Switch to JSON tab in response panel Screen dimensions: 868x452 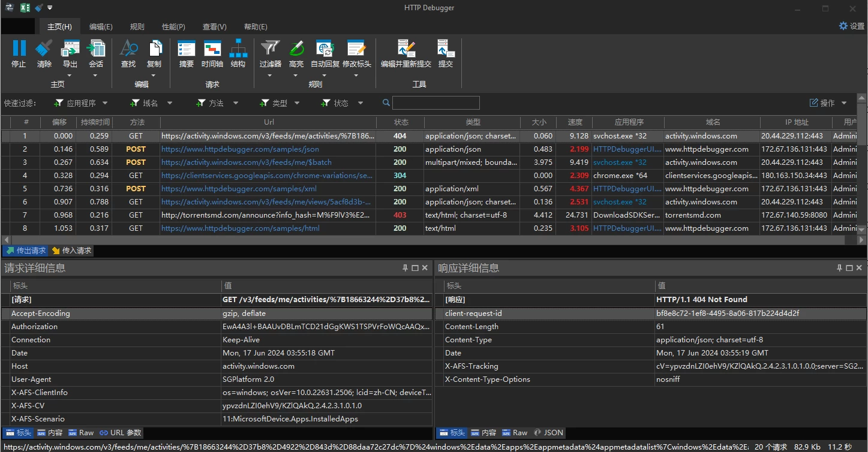[548, 432]
